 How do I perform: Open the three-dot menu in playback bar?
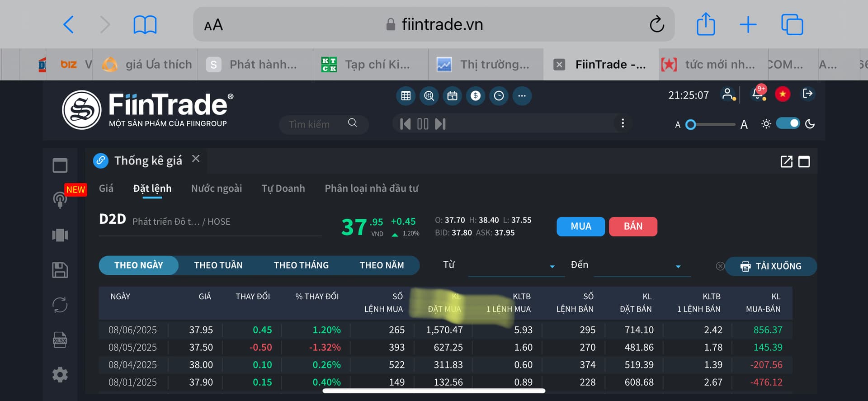coord(623,123)
